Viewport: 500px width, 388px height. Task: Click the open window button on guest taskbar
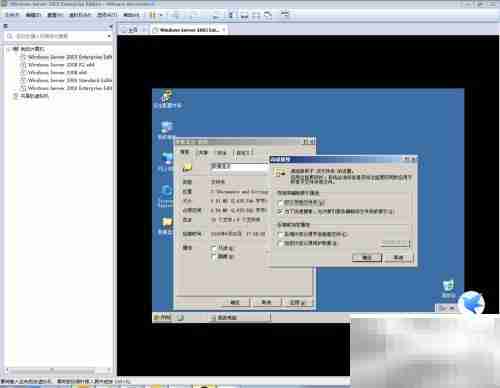pyautogui.click(x=239, y=318)
